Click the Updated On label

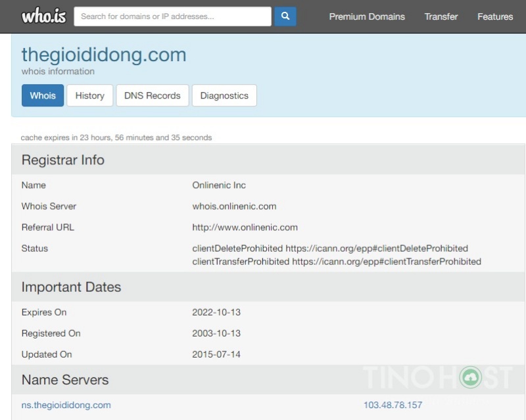pyautogui.click(x=47, y=354)
